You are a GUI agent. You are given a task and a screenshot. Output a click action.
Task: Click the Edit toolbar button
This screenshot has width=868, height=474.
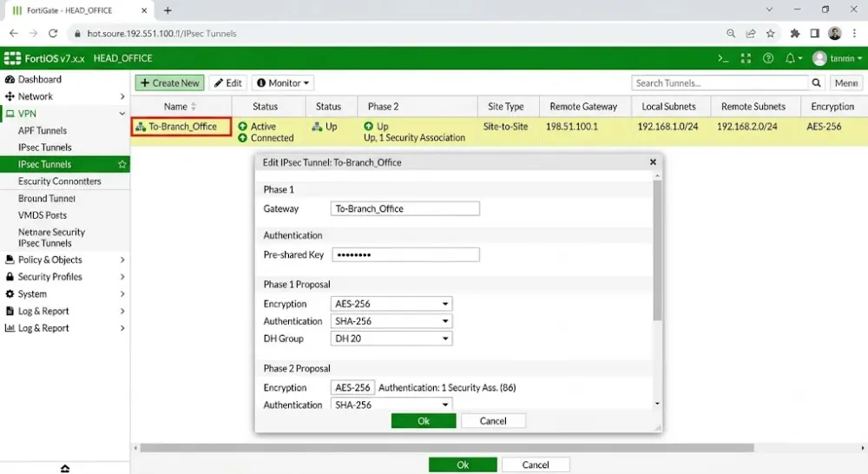click(x=228, y=83)
